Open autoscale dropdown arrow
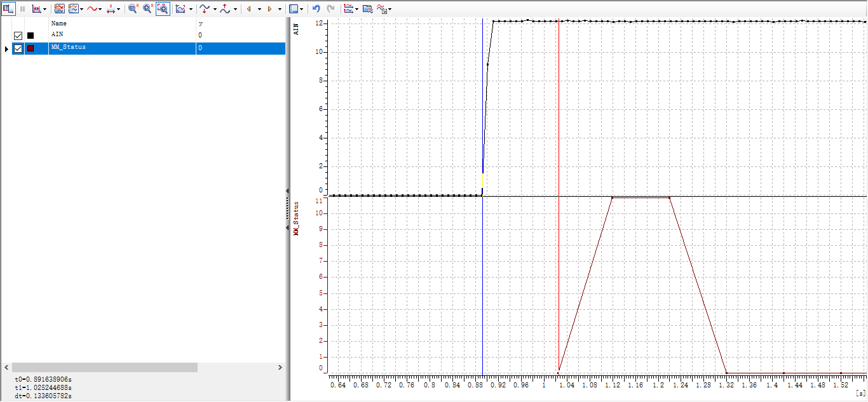This screenshot has height=402, width=868. coord(191,10)
